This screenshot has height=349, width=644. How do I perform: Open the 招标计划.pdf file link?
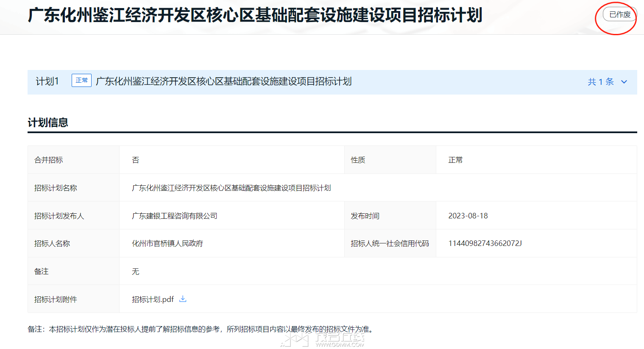[x=153, y=299]
